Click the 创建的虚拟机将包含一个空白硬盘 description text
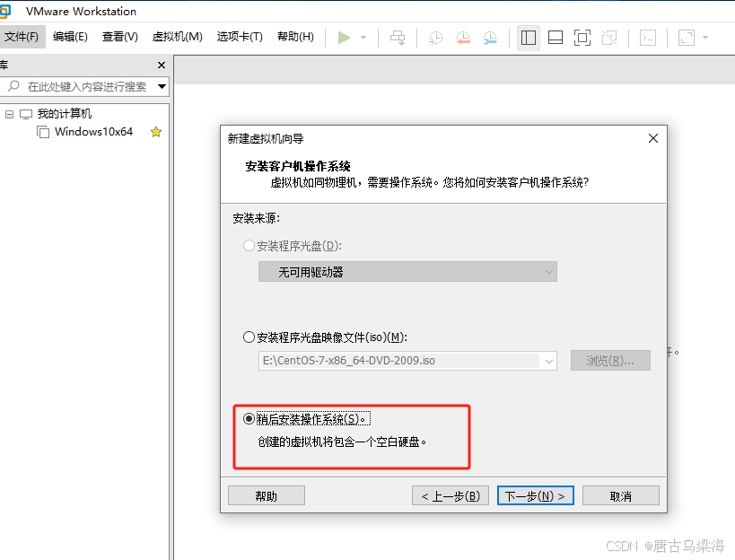 (x=342, y=442)
